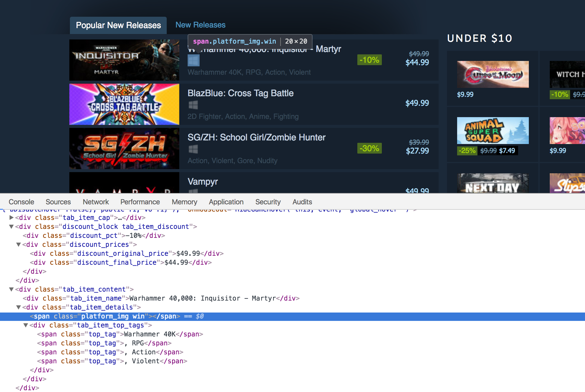585x392 pixels.
Task: Open the Audits devtools tab
Action: (x=302, y=202)
